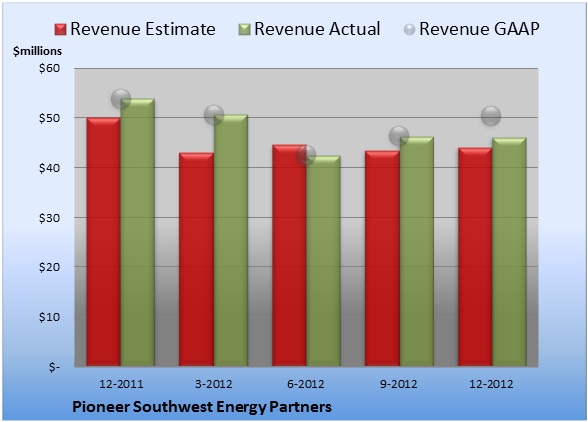The image size is (588, 422).
Task: Select the Revenue Actual legend label
Action: coord(317,29)
